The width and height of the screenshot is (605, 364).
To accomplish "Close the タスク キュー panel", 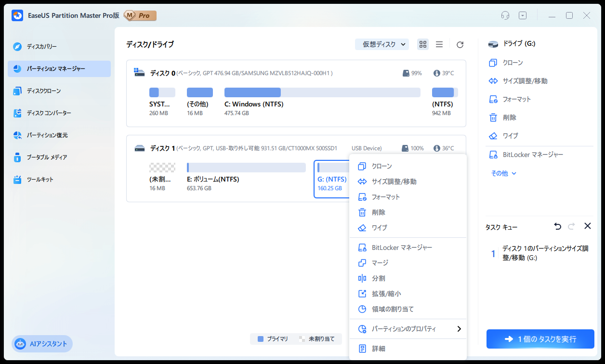I will 587,226.
